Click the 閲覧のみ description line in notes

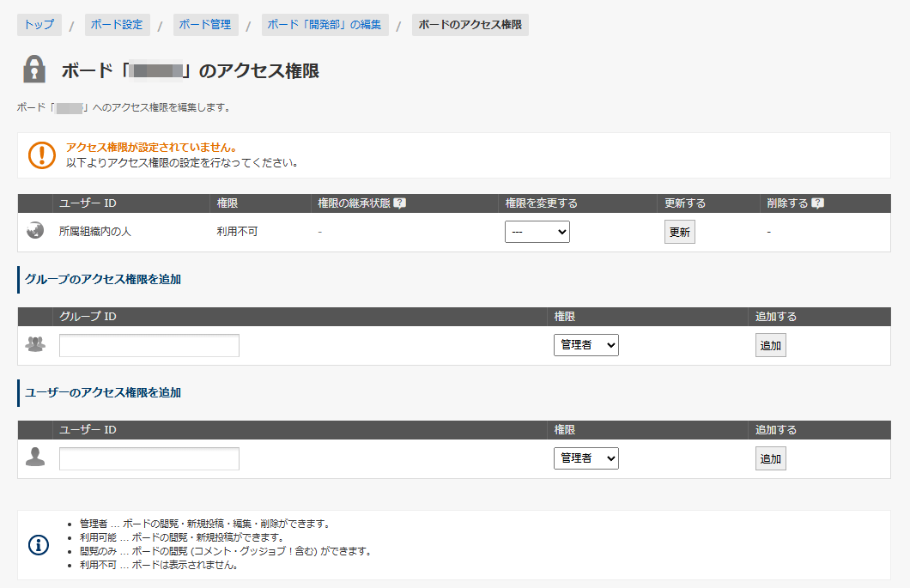(227, 551)
